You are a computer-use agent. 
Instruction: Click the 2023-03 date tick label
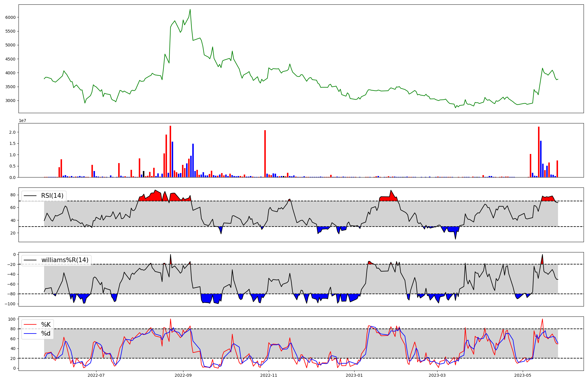click(x=437, y=375)
